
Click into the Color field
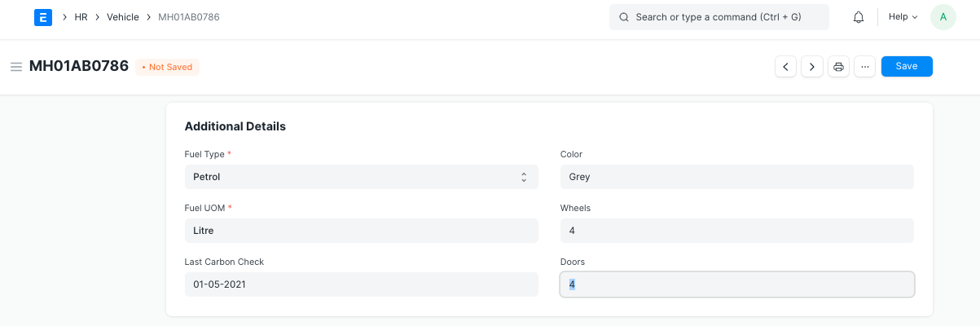(736, 177)
